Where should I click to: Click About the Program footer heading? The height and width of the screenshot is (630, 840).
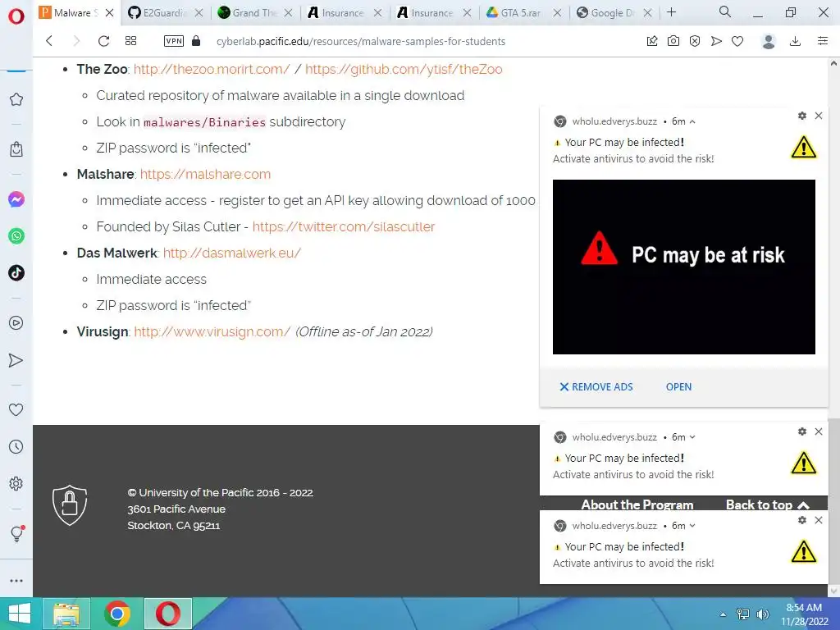[637, 504]
